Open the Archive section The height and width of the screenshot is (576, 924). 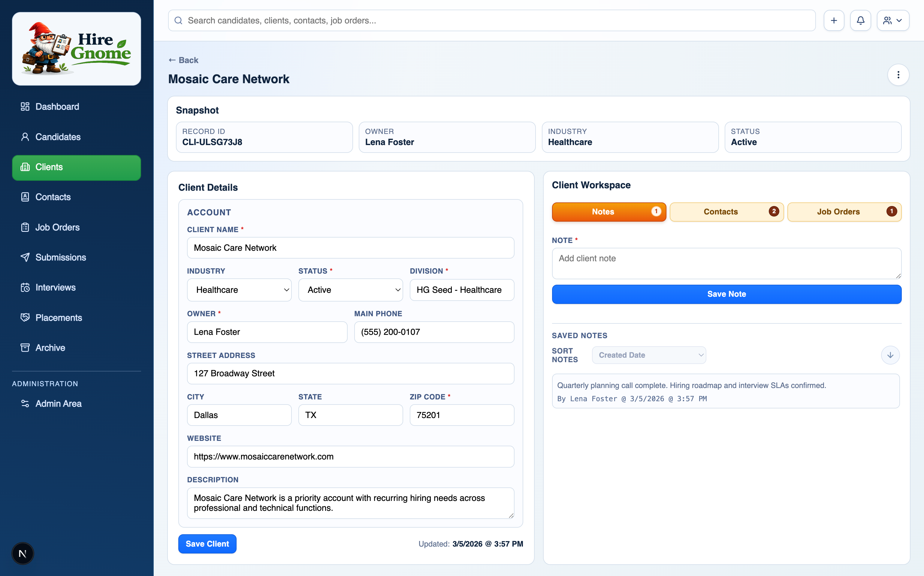50,347
